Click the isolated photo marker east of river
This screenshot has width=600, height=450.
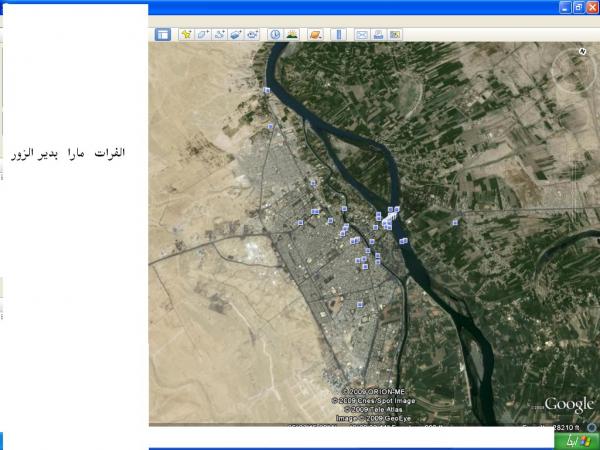(x=455, y=222)
